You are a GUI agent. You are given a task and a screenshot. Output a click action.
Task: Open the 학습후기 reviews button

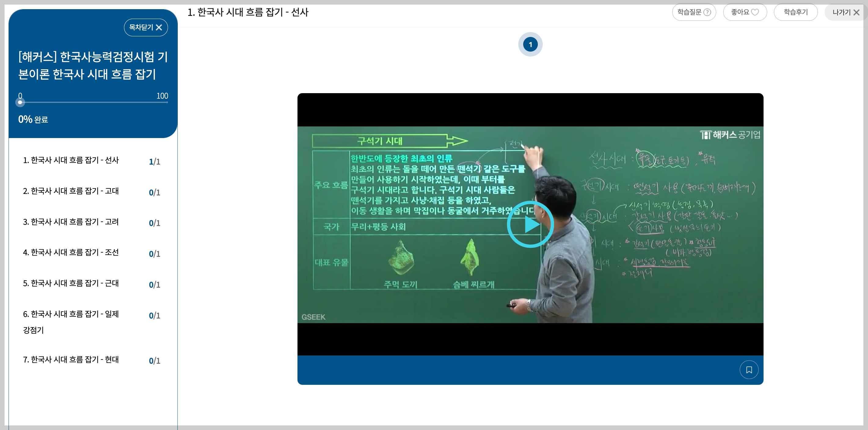795,12
